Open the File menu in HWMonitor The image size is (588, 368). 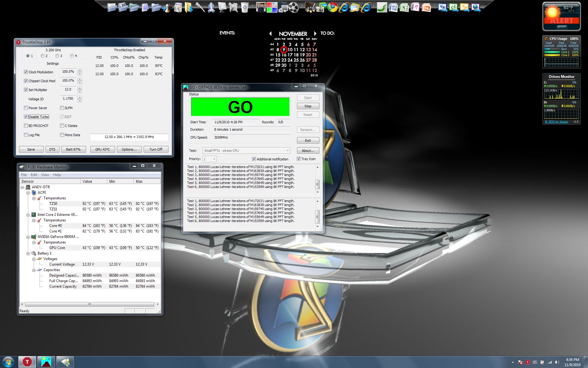click(24, 175)
